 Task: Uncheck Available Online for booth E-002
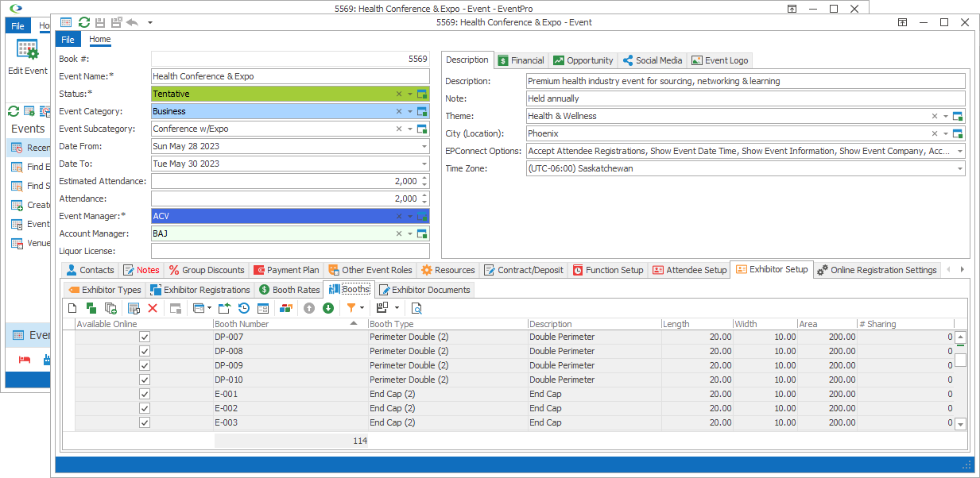pos(145,408)
